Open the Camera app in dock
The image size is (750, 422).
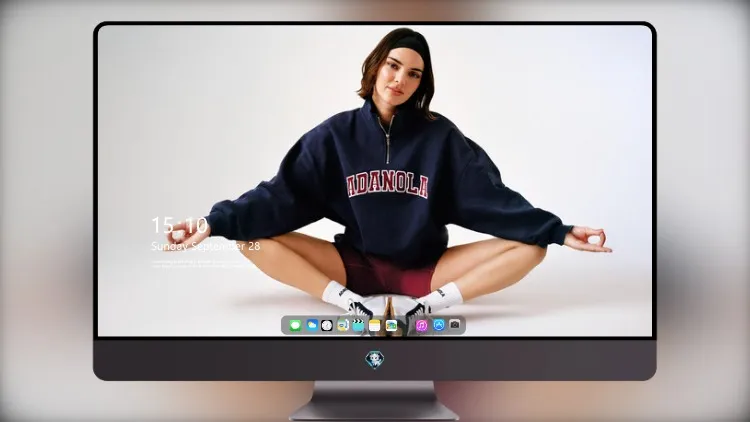(455, 325)
